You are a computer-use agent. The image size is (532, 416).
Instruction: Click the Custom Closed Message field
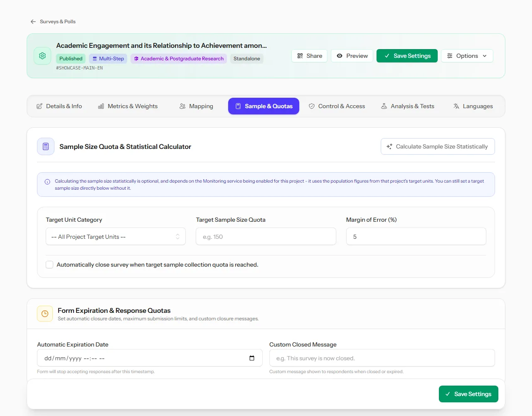tap(382, 358)
